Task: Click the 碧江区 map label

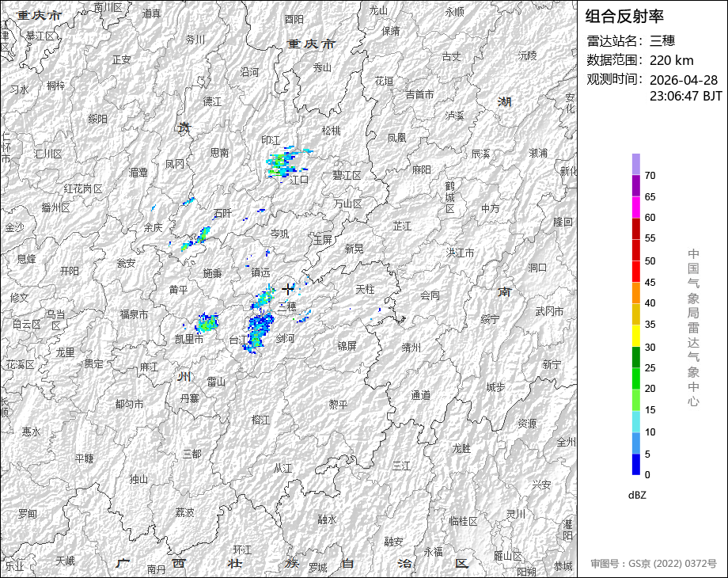Action: (x=347, y=175)
